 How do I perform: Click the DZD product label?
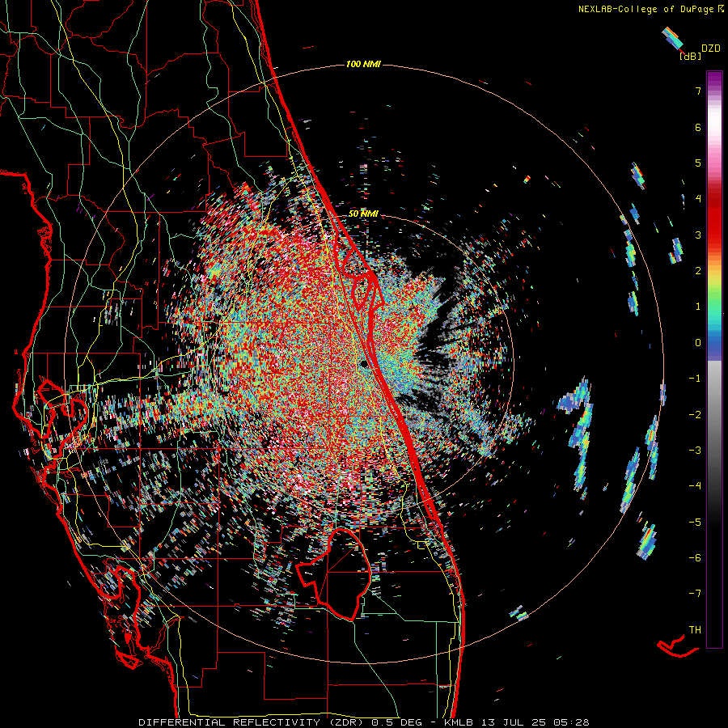(x=710, y=49)
